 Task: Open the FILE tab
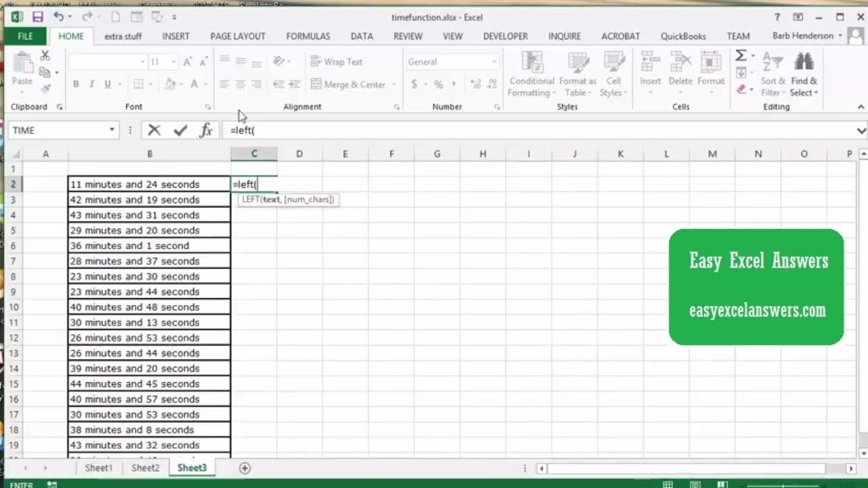[25, 36]
